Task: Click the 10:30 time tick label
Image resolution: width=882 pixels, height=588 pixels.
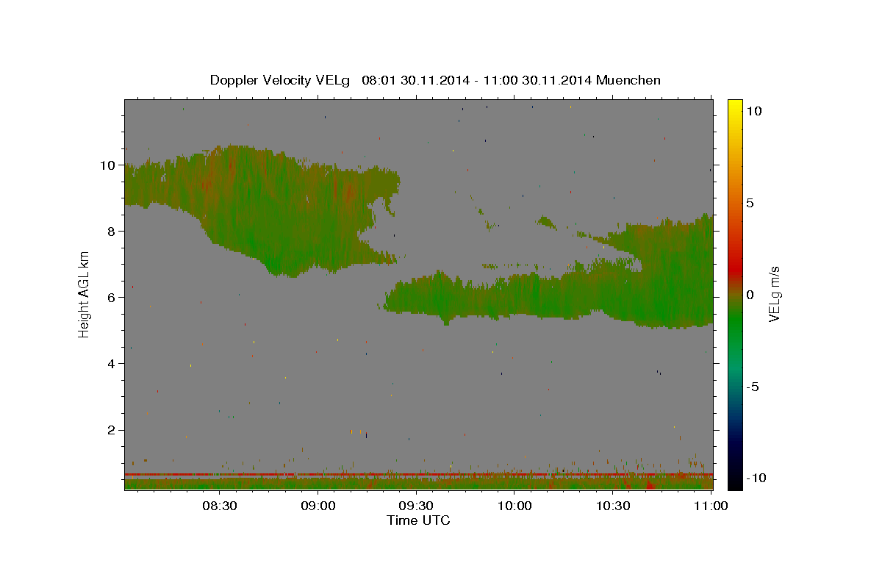Action: click(x=614, y=506)
